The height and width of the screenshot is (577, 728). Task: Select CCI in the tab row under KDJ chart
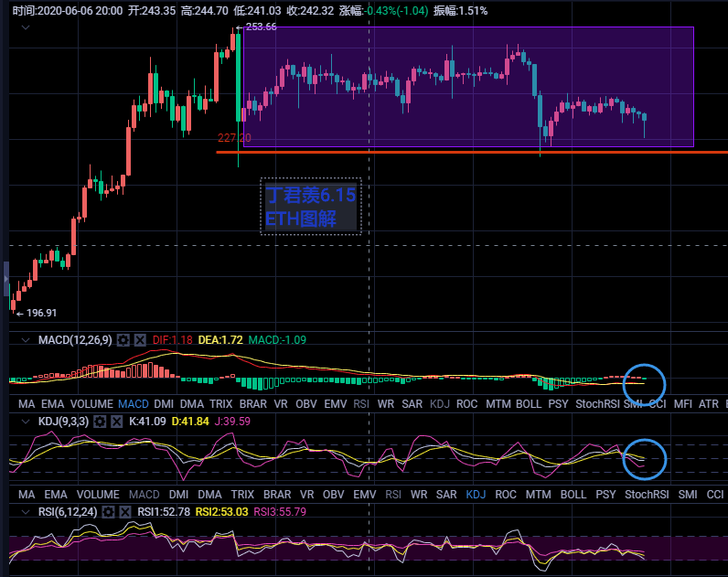point(715,494)
